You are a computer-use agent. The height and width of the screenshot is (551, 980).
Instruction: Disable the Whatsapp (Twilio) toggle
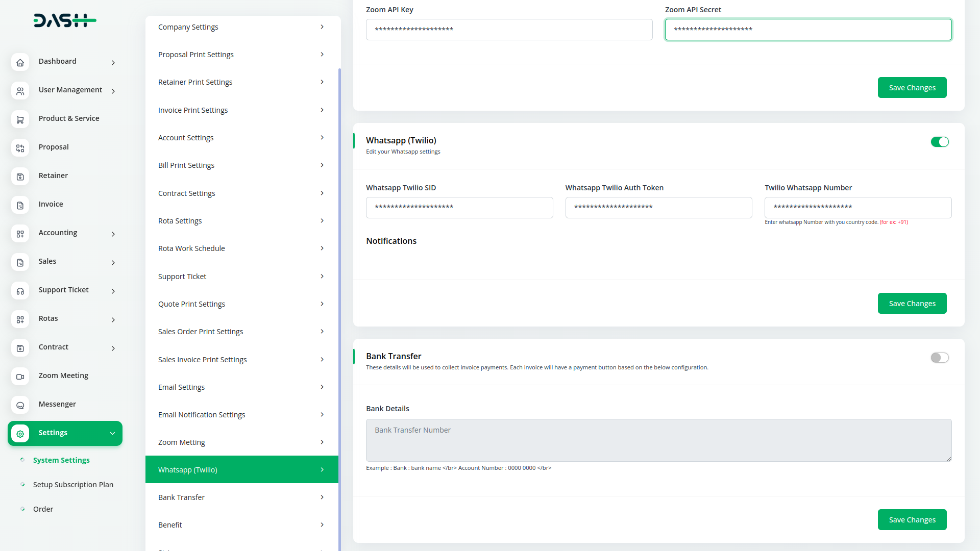tap(939, 142)
